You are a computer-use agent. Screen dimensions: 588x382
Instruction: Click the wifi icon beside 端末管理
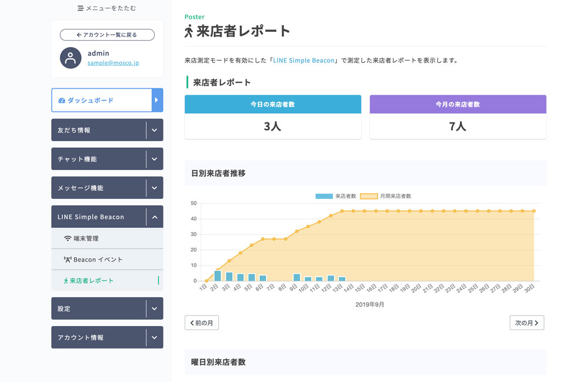68,238
